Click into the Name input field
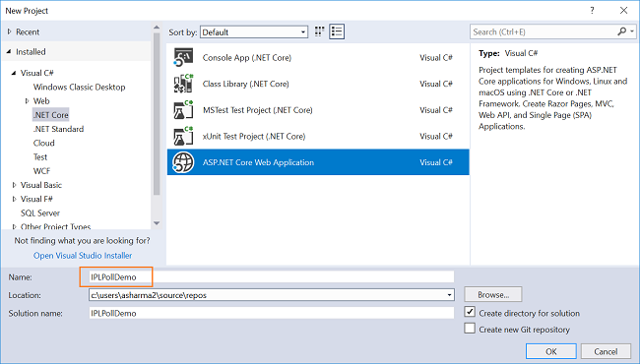Screen dimensions: 640x364 click(x=272, y=276)
